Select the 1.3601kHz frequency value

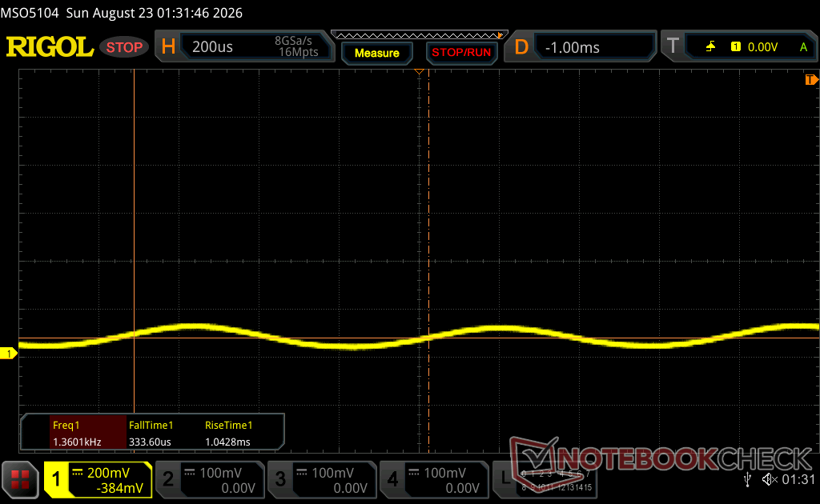point(77,442)
